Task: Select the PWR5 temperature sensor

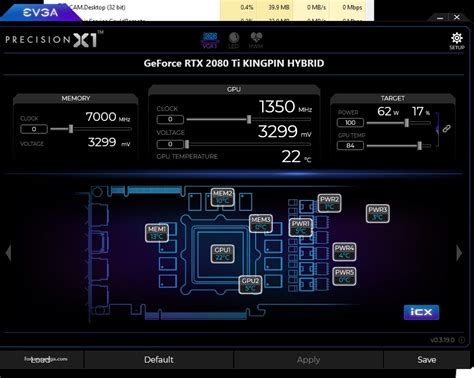Action: tap(344, 276)
